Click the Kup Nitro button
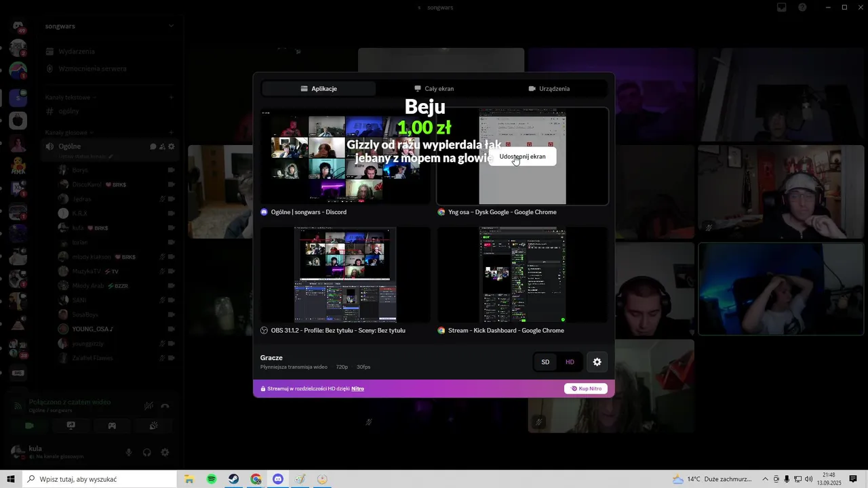Screen dimensions: 868x488 click(x=586, y=388)
